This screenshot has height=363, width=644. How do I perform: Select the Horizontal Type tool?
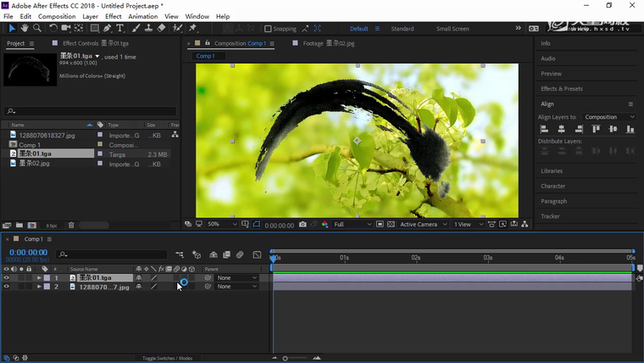[x=120, y=28]
